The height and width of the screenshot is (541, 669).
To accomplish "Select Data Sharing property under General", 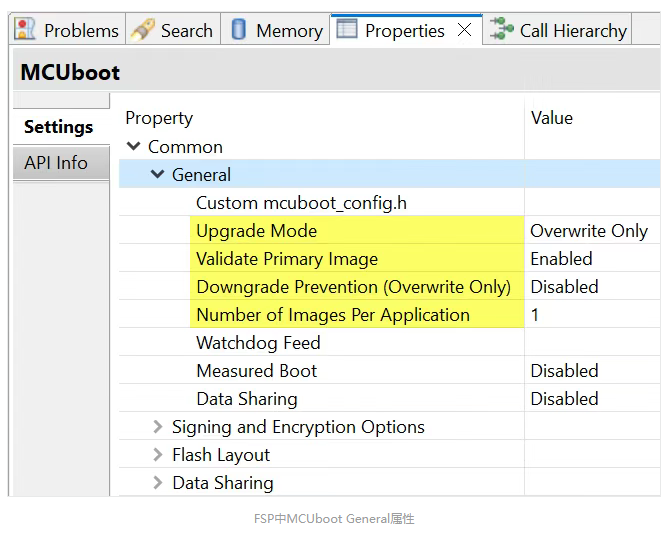I will [x=247, y=399].
